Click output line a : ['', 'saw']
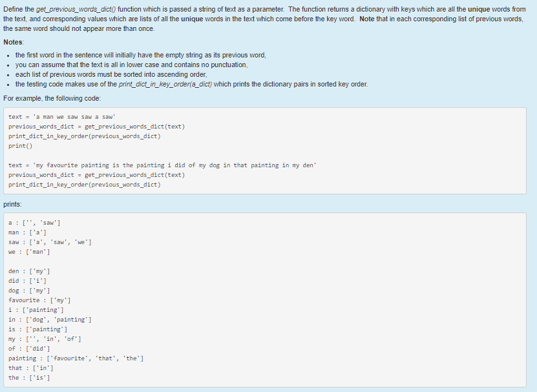Viewport: 537px width, 392px height. click(34, 223)
